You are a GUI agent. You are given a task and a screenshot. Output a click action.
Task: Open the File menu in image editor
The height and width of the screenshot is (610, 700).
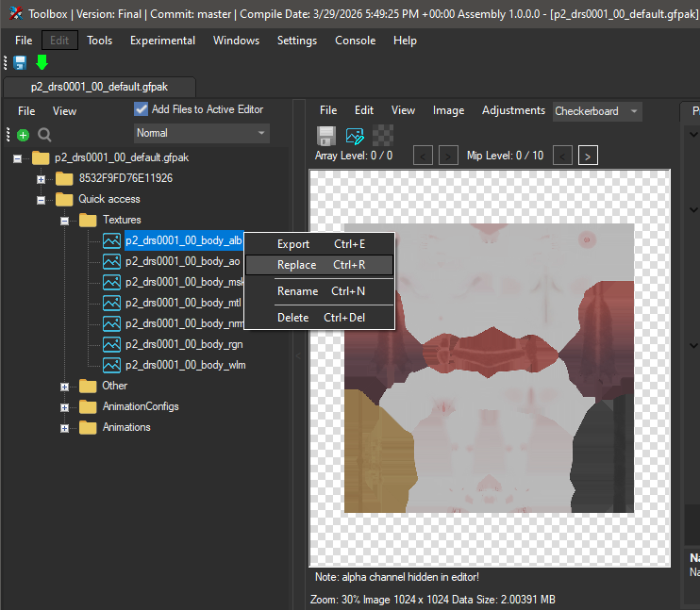tap(328, 110)
